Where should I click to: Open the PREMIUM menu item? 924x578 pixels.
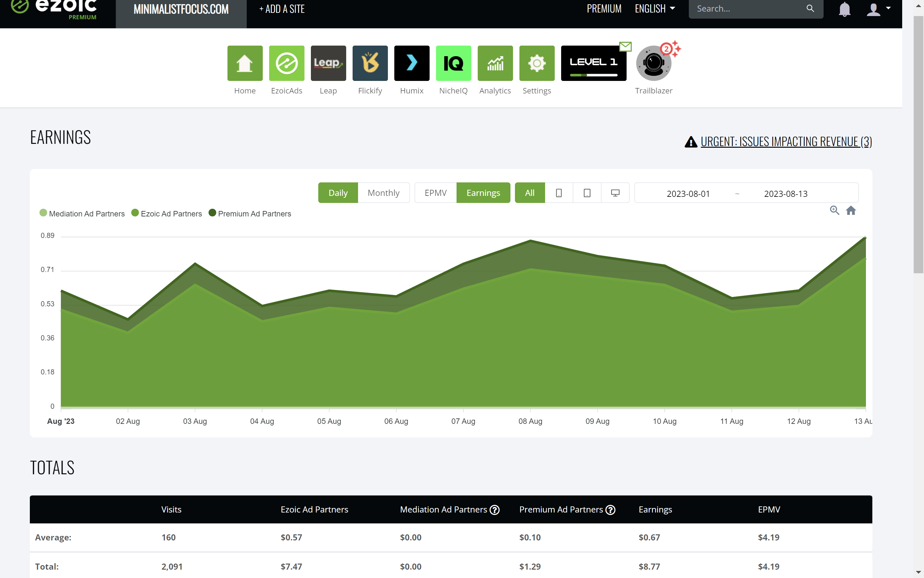tap(604, 9)
